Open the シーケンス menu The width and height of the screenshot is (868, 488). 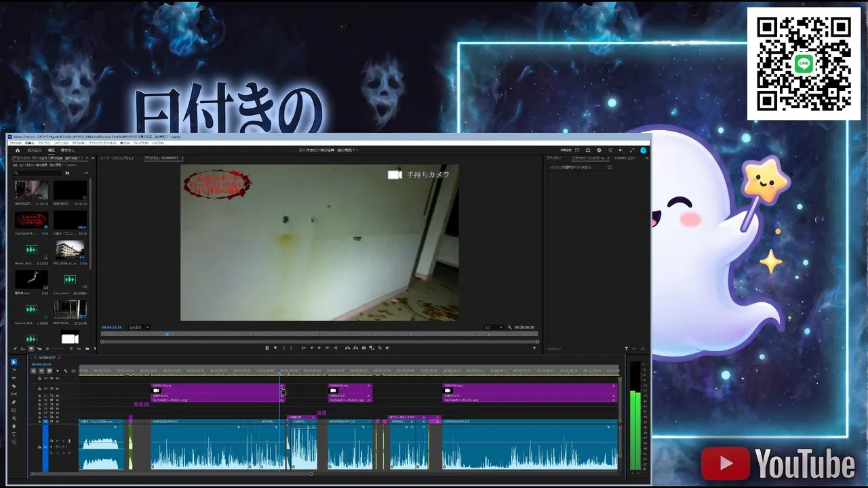pyautogui.click(x=62, y=143)
